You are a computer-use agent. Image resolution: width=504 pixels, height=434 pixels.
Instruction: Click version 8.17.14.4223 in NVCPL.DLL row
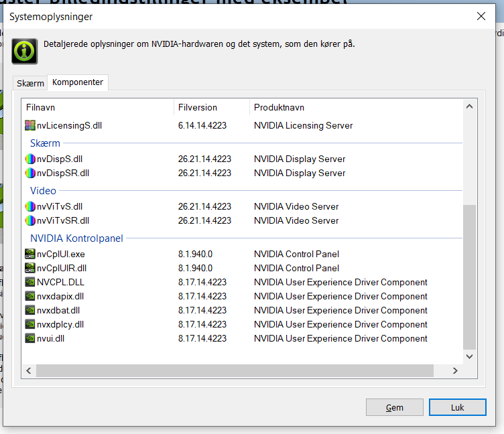click(202, 283)
